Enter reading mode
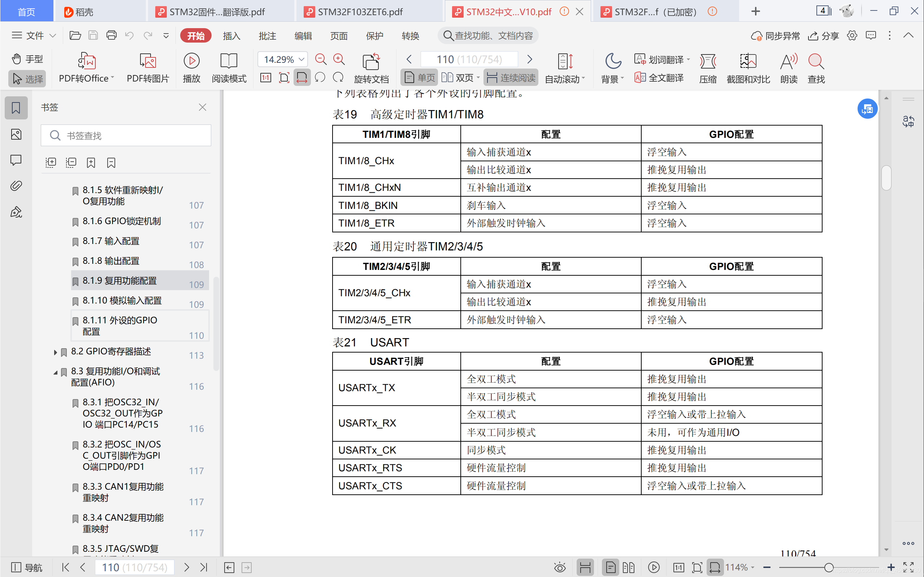Screen dimensions: 924x577 pos(229,68)
